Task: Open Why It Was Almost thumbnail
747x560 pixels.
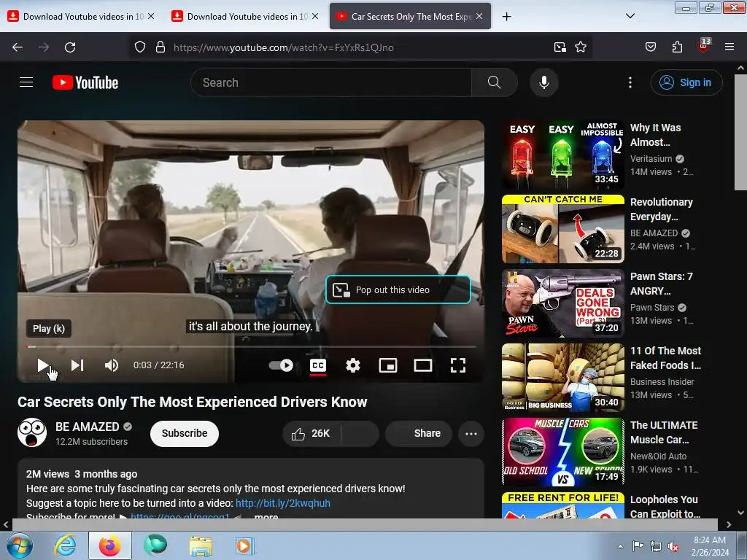Action: 562,155
